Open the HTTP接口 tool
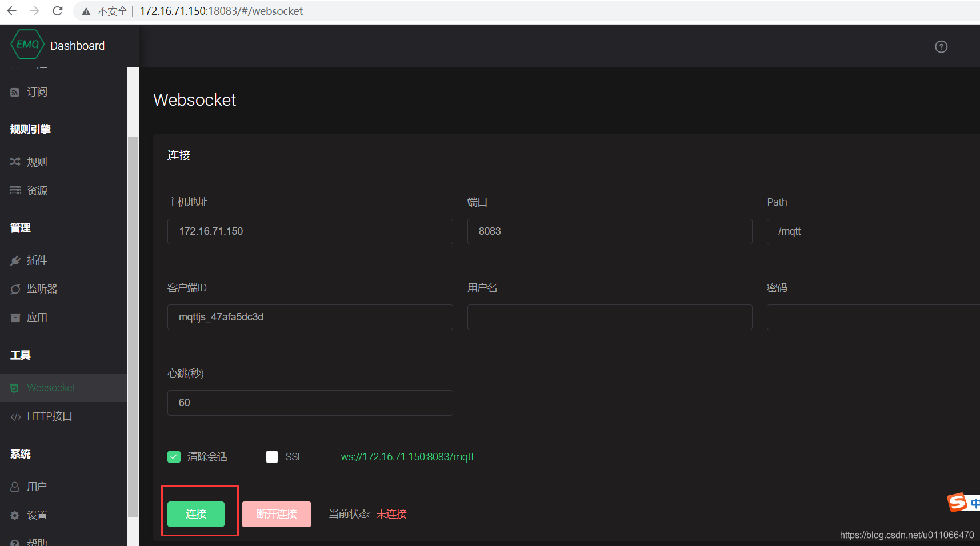 tap(49, 416)
